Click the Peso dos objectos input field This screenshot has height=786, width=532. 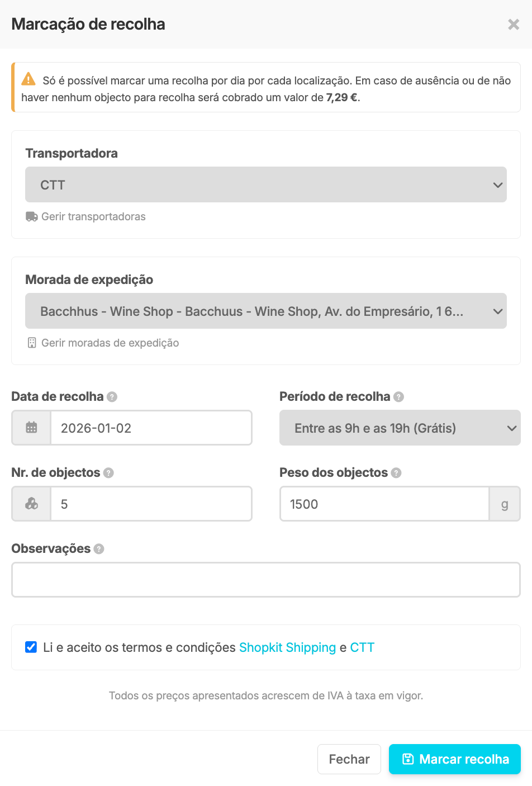point(384,504)
